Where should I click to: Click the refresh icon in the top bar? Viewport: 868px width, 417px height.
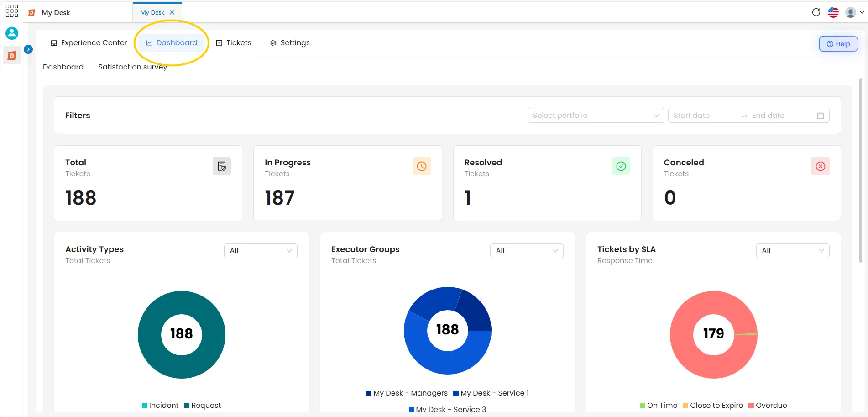[816, 12]
